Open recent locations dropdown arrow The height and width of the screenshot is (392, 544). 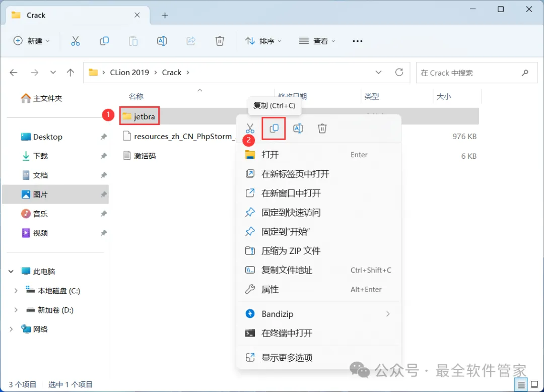(53, 73)
